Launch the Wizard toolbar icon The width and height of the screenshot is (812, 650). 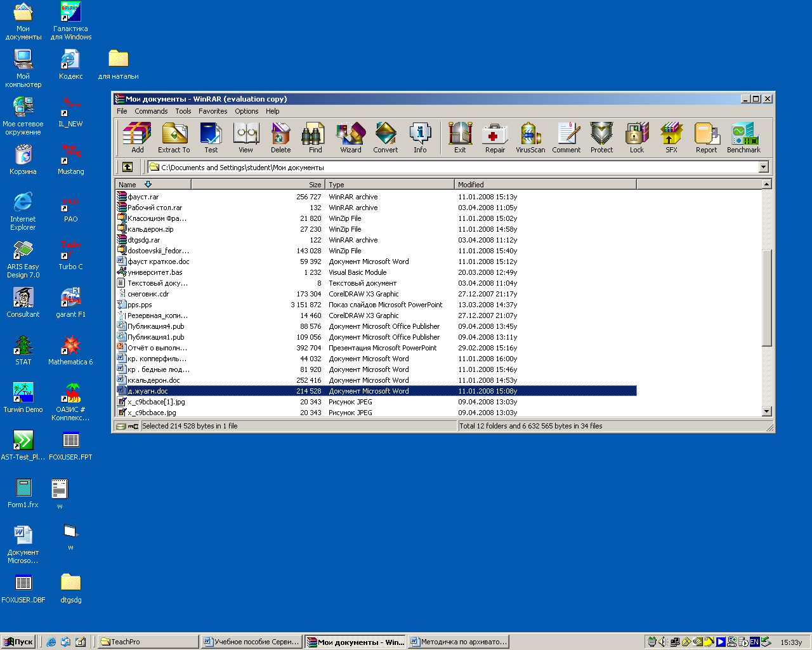coord(350,138)
